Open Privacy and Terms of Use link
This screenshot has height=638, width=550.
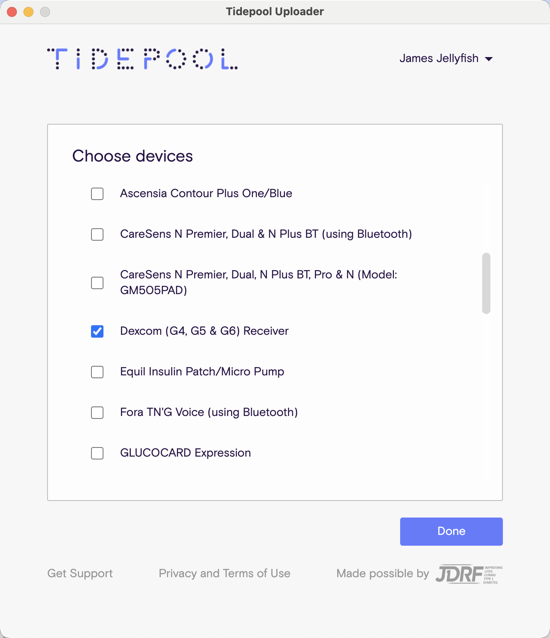[225, 573]
